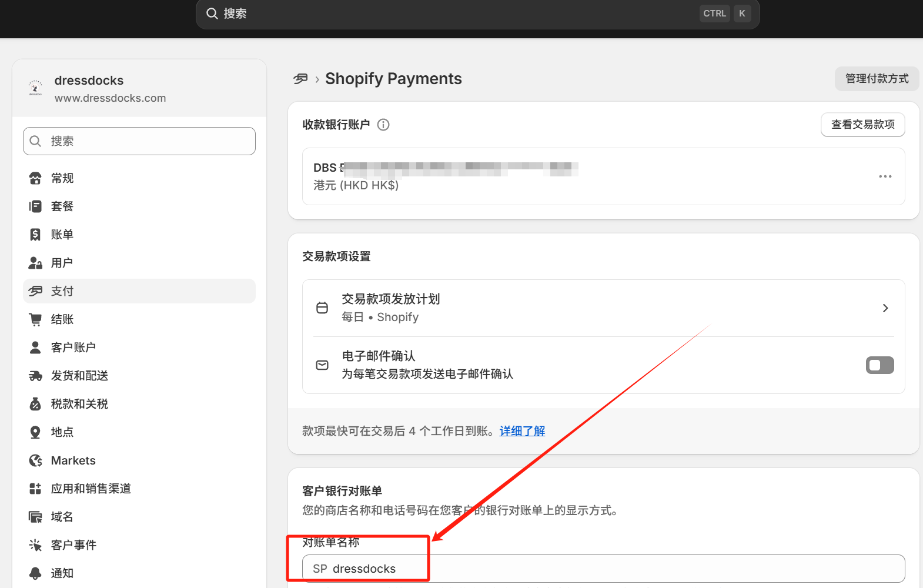This screenshot has height=588, width=923.
Task: Click the Users (用户) sidebar icon
Action: 35,263
